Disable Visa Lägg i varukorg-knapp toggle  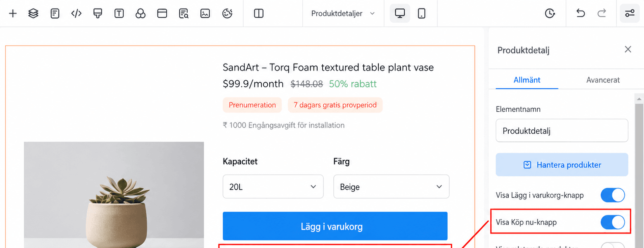[613, 195]
